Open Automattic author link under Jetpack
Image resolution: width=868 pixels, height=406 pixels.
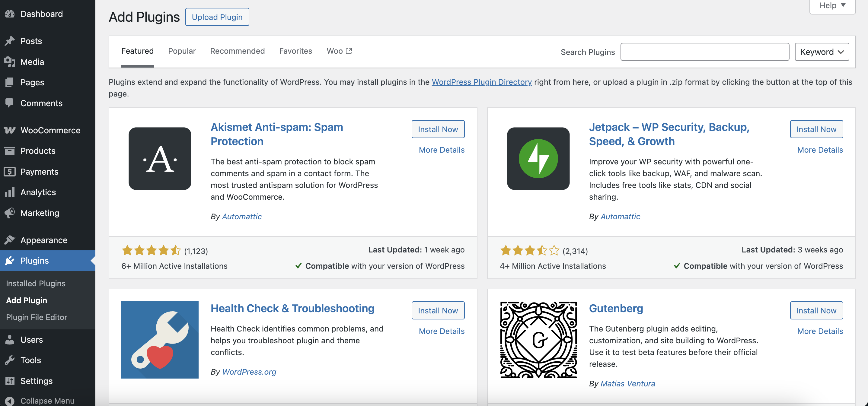tap(620, 217)
